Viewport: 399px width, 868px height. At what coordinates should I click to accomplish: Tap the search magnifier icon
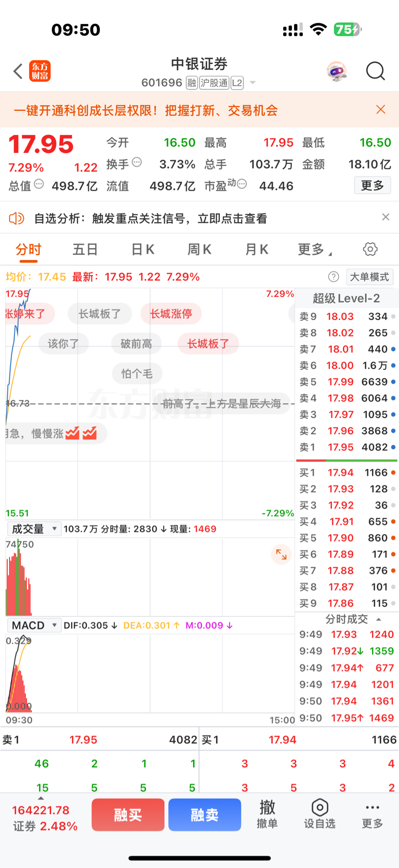[x=375, y=71]
